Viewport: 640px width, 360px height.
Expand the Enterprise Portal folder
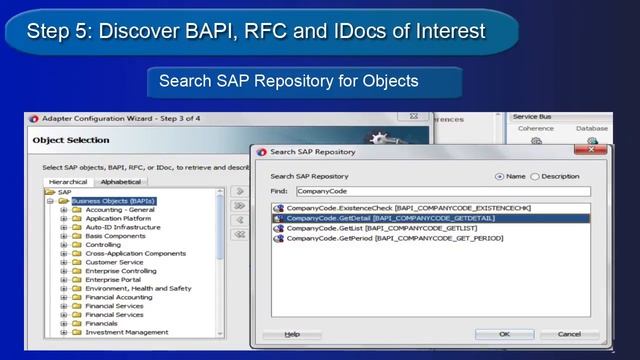[x=64, y=280]
